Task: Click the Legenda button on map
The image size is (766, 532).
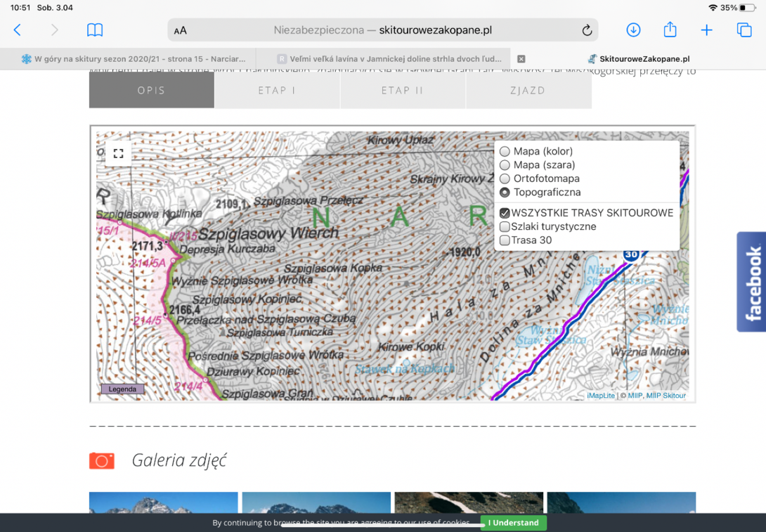Action: (122, 389)
